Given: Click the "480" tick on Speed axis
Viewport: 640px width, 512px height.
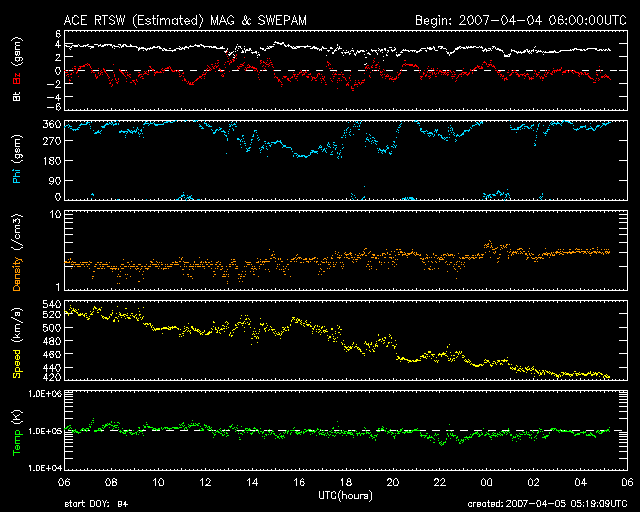Looking at the screenshot, I should point(52,341).
